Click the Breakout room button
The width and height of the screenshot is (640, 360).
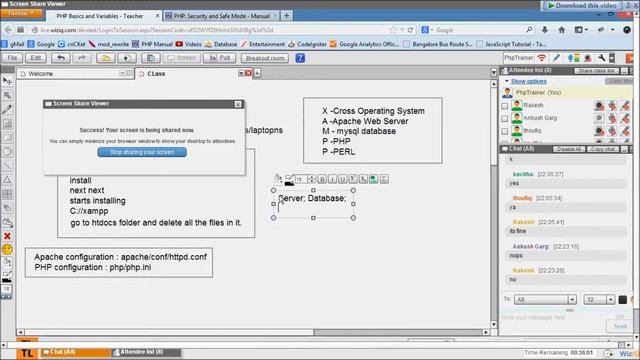(x=265, y=58)
